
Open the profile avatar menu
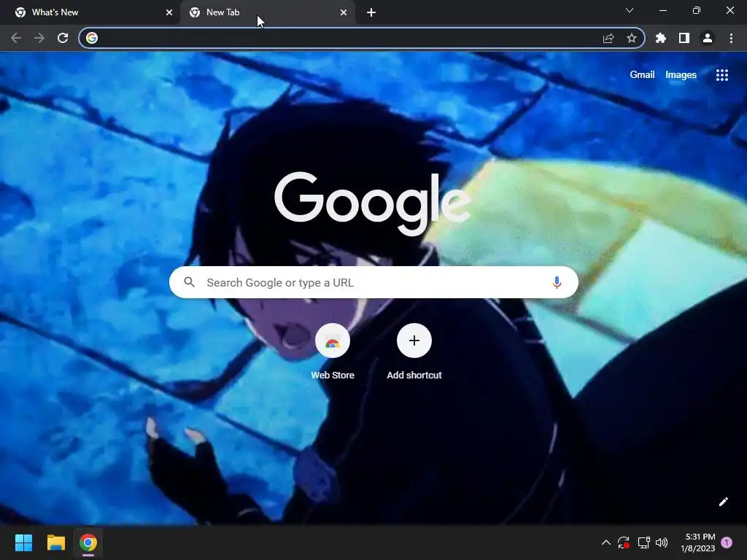(x=708, y=38)
